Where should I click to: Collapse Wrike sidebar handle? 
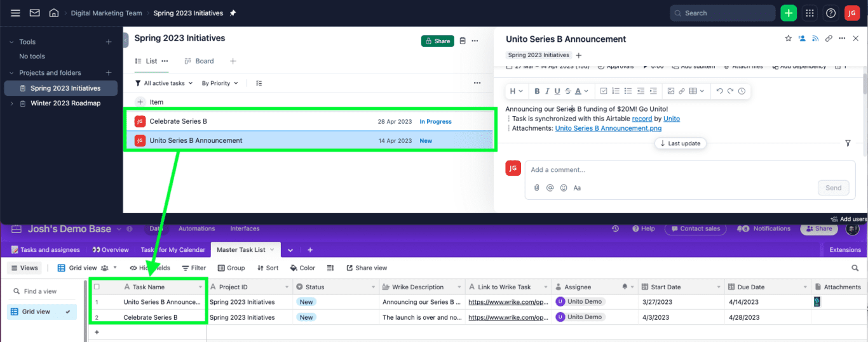tap(125, 39)
